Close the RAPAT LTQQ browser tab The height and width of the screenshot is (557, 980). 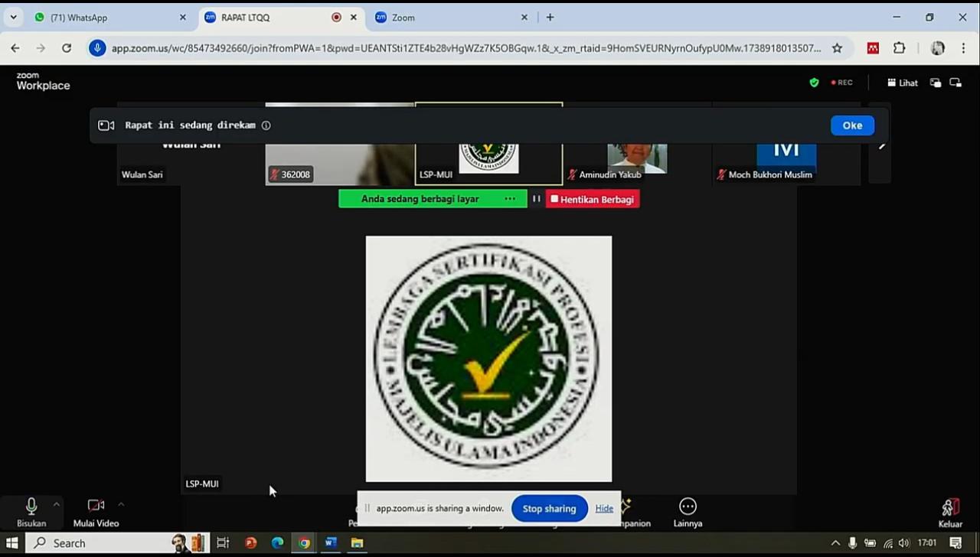354,18
